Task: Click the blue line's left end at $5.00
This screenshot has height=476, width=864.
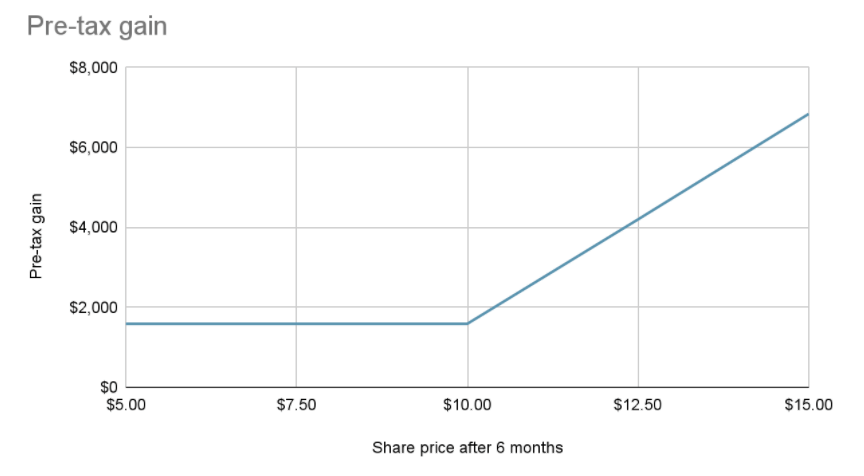Action: click(128, 324)
